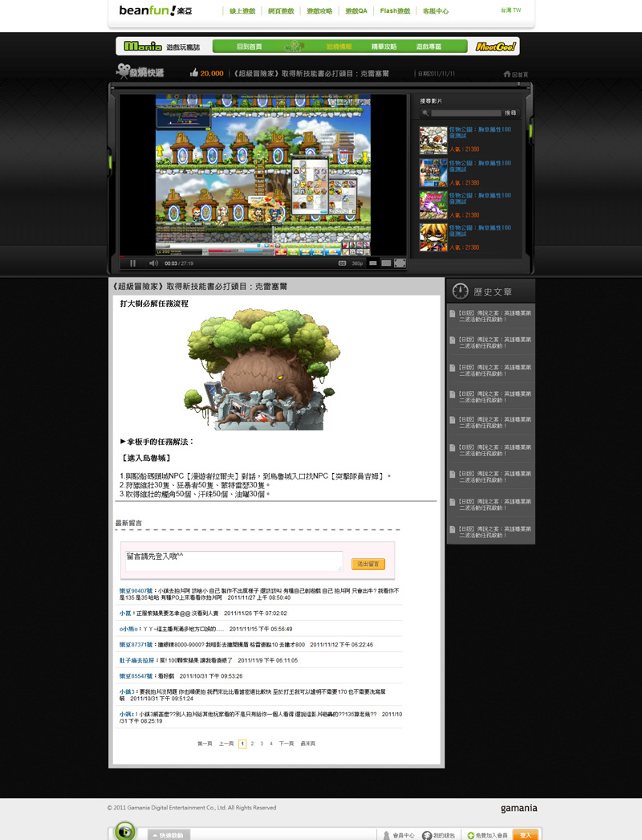Viewport: 642px width, 840px height.
Task: Open the second related video thumbnail
Action: pos(433,173)
